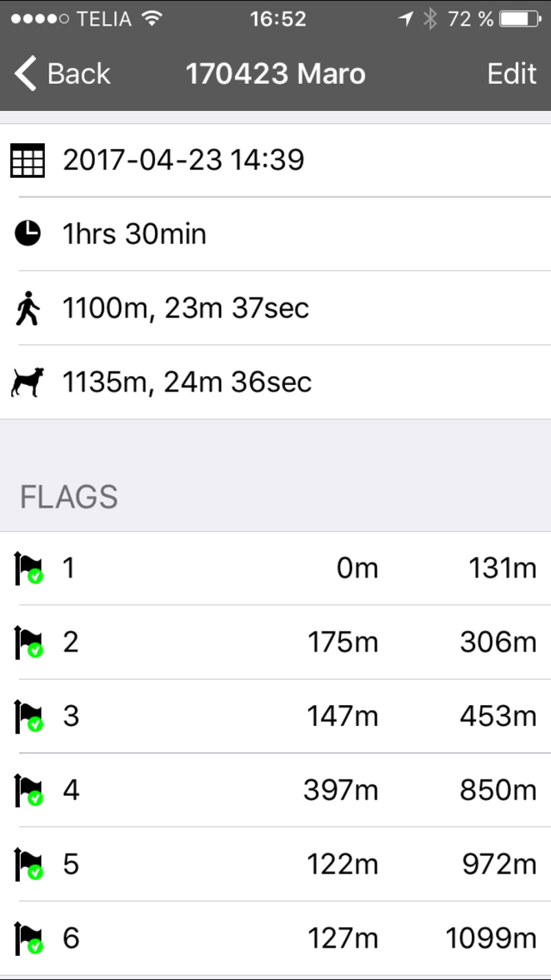Tap the clock duration icon
The height and width of the screenshot is (980, 551).
(x=28, y=234)
